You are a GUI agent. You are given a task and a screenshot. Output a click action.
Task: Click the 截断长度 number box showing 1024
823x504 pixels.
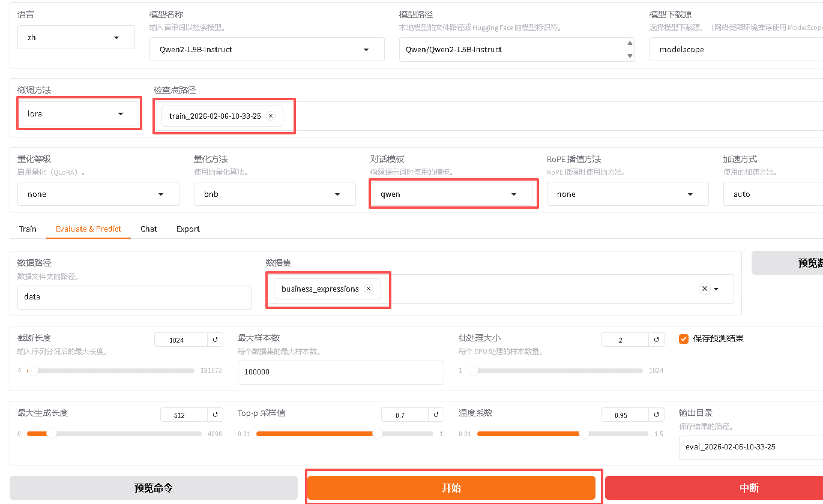[x=181, y=340]
